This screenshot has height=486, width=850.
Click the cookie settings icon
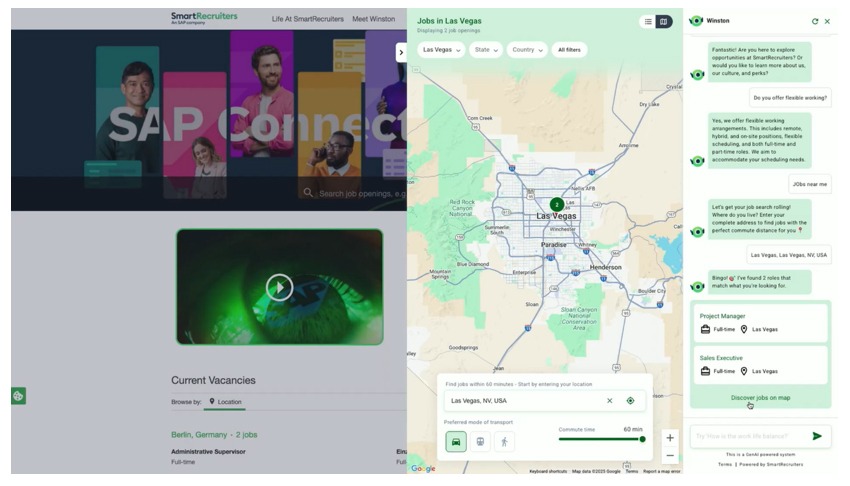coord(18,396)
